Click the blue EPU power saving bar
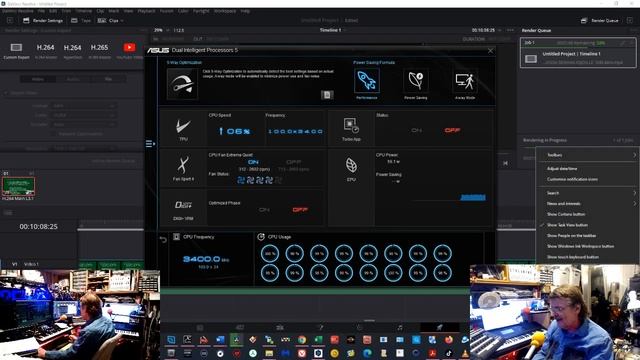Image resolution: width=640 pixels, height=360 pixels. point(473,198)
